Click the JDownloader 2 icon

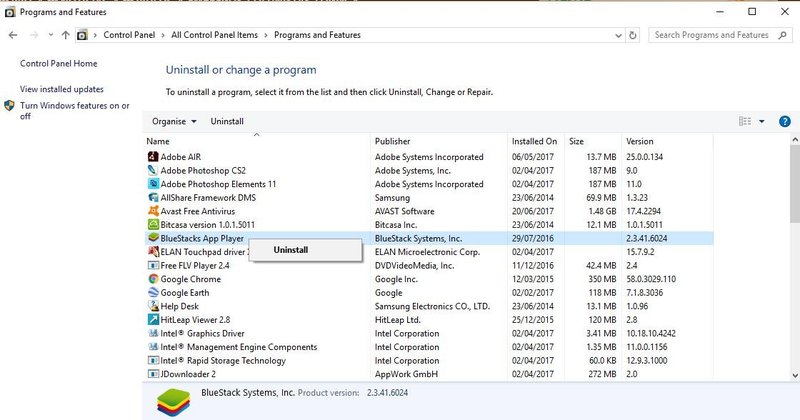(153, 374)
